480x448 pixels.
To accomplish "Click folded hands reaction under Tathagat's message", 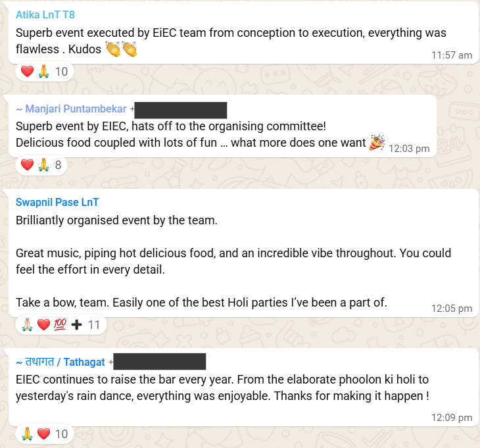I will [27, 434].
